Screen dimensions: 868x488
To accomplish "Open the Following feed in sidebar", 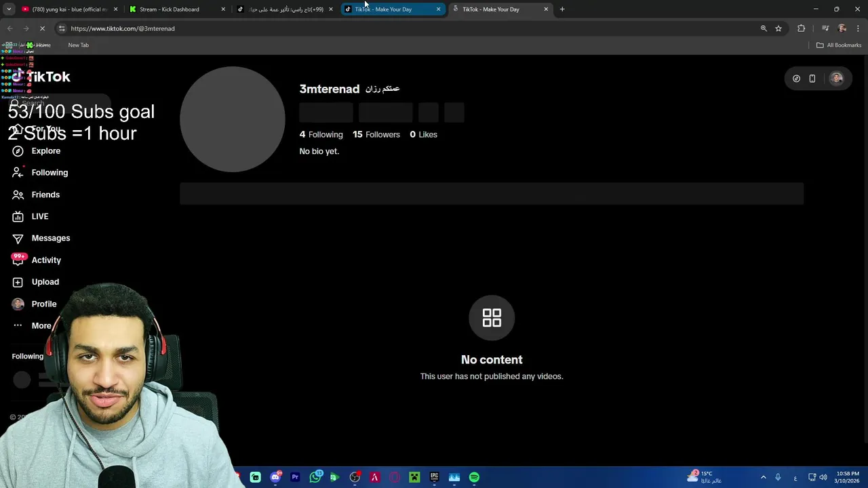I will tap(40, 172).
